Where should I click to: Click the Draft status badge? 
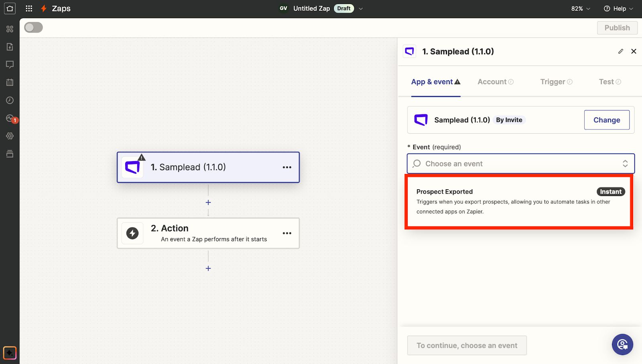[344, 8]
